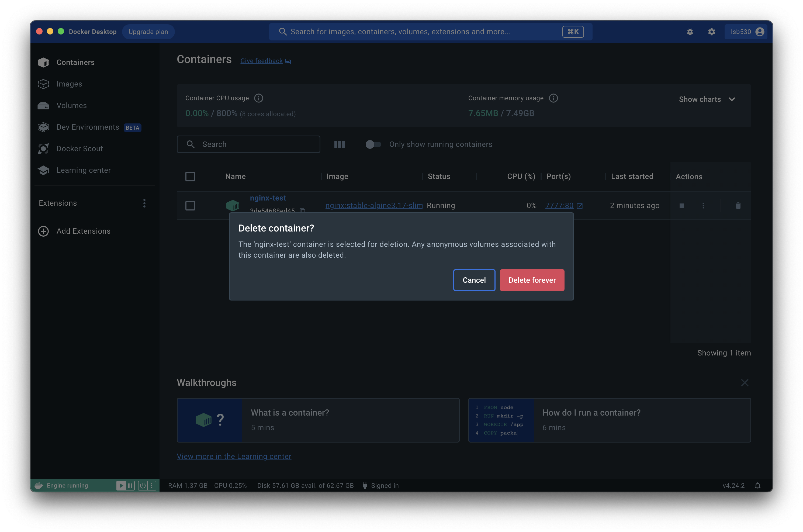
Task: Open settings via the gear icon
Action: click(711, 32)
